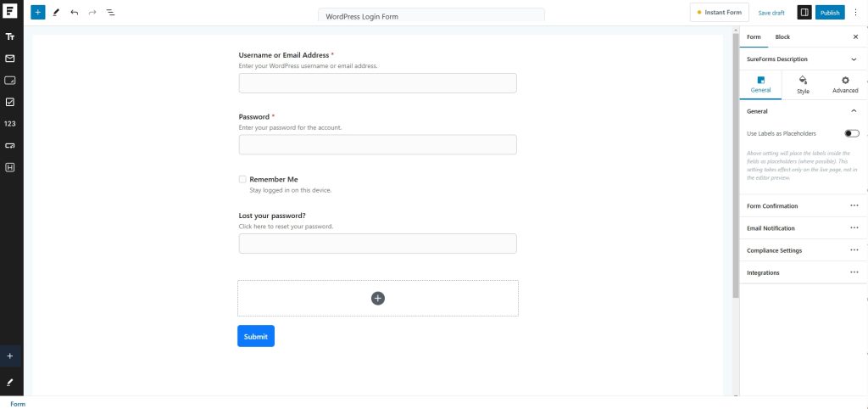The image size is (868, 409).
Task: Click the blue block inserter plus button
Action: click(x=37, y=13)
